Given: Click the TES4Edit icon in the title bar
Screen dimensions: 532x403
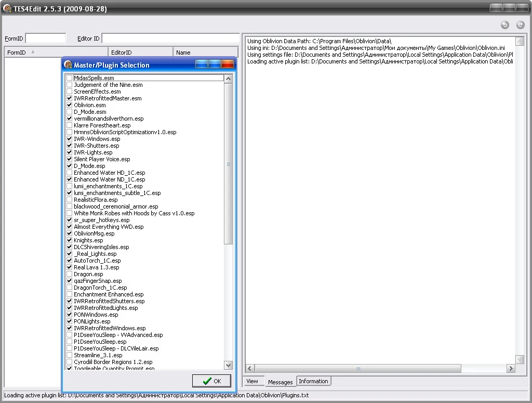Looking at the screenshot, I should (x=7, y=8).
